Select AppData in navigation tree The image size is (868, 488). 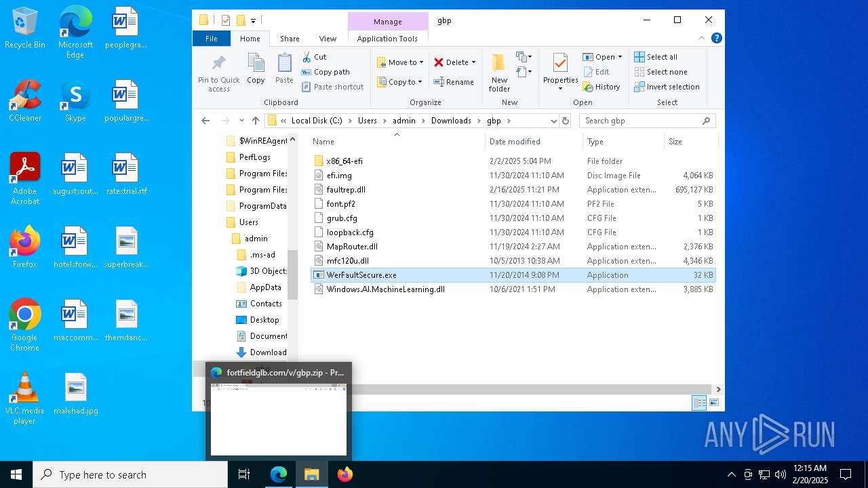265,287
